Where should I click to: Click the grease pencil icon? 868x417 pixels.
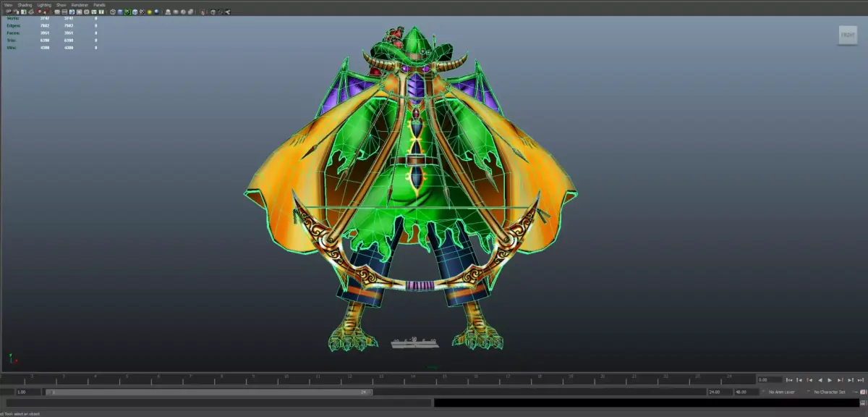point(46,12)
